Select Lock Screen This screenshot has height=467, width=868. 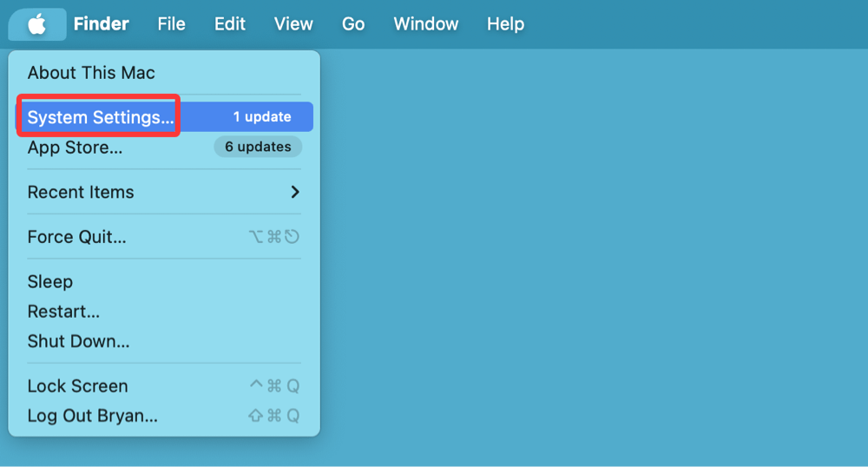[77, 386]
